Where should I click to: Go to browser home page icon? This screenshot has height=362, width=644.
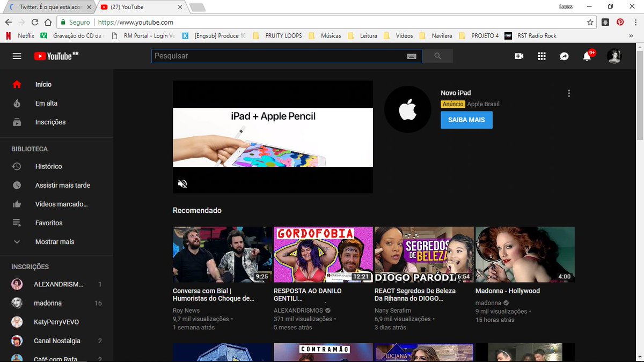click(x=48, y=23)
